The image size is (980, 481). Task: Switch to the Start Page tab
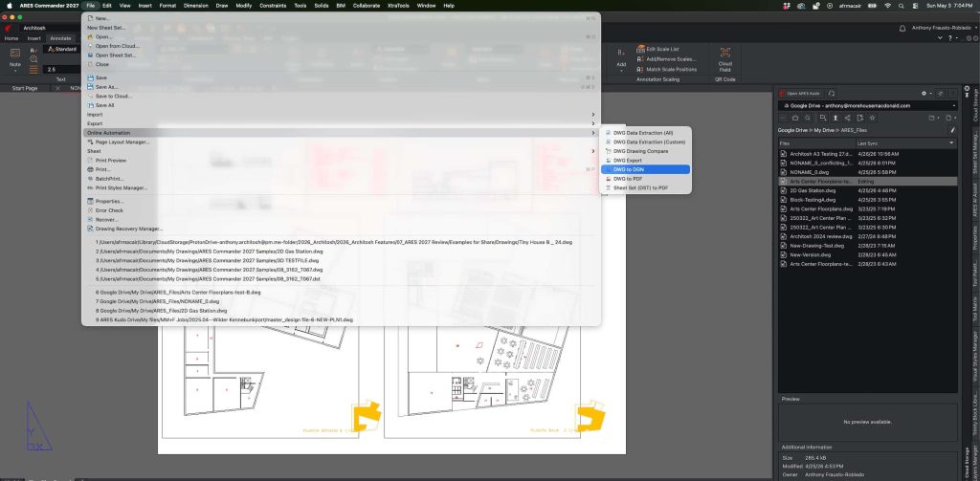[25, 88]
